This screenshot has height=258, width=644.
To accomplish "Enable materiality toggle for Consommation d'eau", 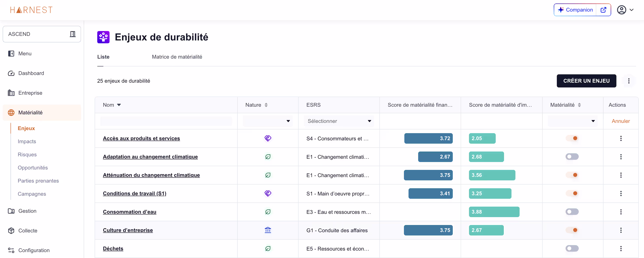I will coord(572,212).
